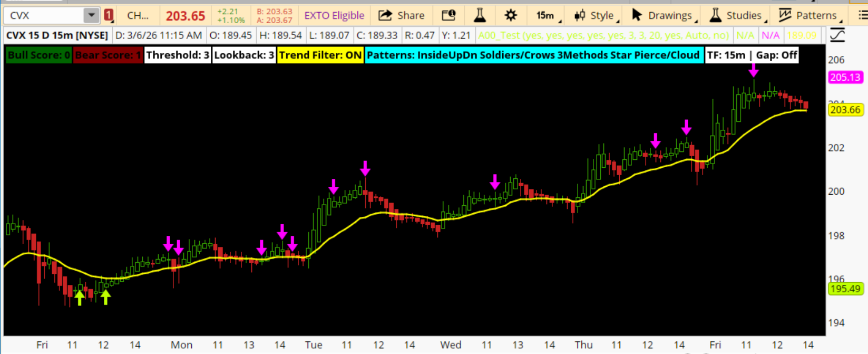Click the green Bull Score label
The width and height of the screenshot is (868, 354).
[38, 55]
